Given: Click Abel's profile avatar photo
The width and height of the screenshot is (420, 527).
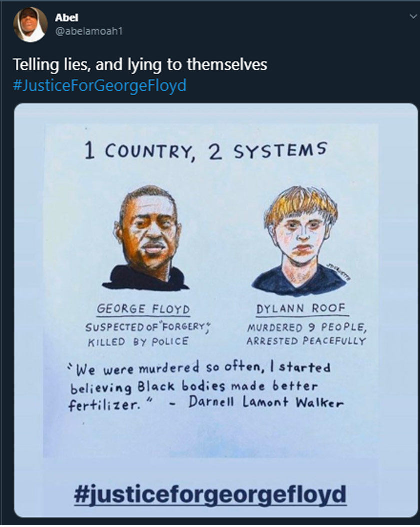Looking at the screenshot, I should click(x=30, y=24).
